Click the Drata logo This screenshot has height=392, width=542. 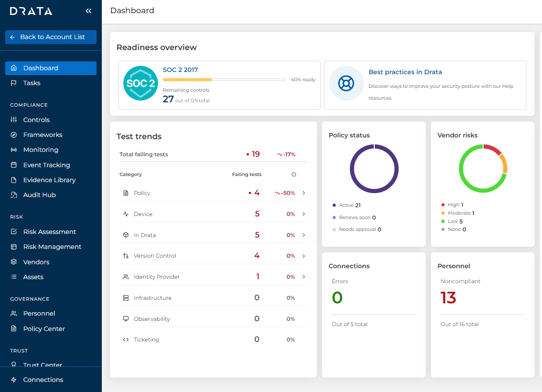pos(31,11)
